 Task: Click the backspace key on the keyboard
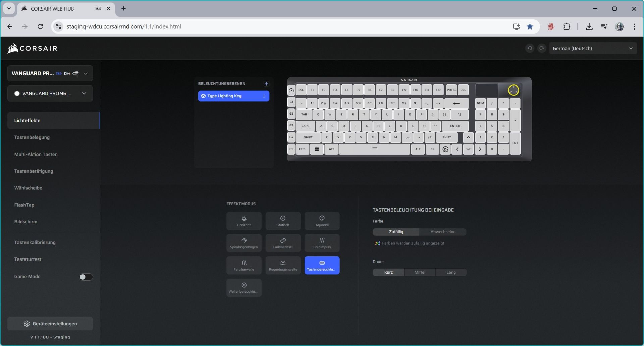(x=456, y=103)
